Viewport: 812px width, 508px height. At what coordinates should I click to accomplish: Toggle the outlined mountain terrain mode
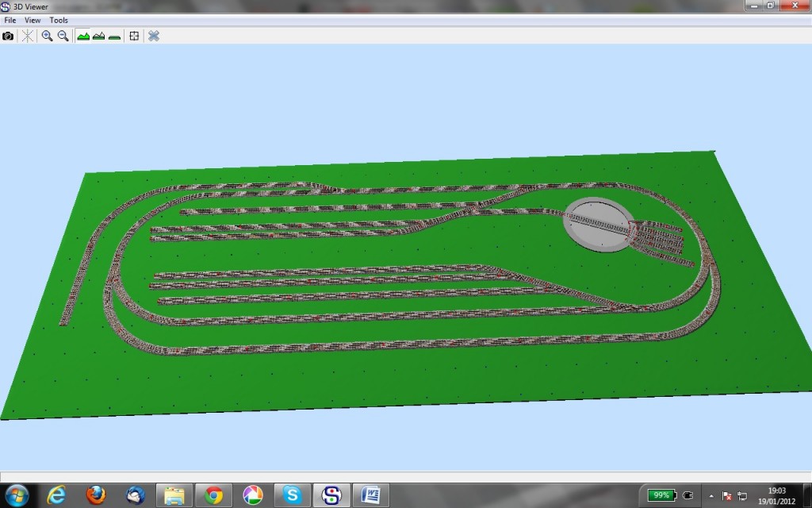pos(99,36)
